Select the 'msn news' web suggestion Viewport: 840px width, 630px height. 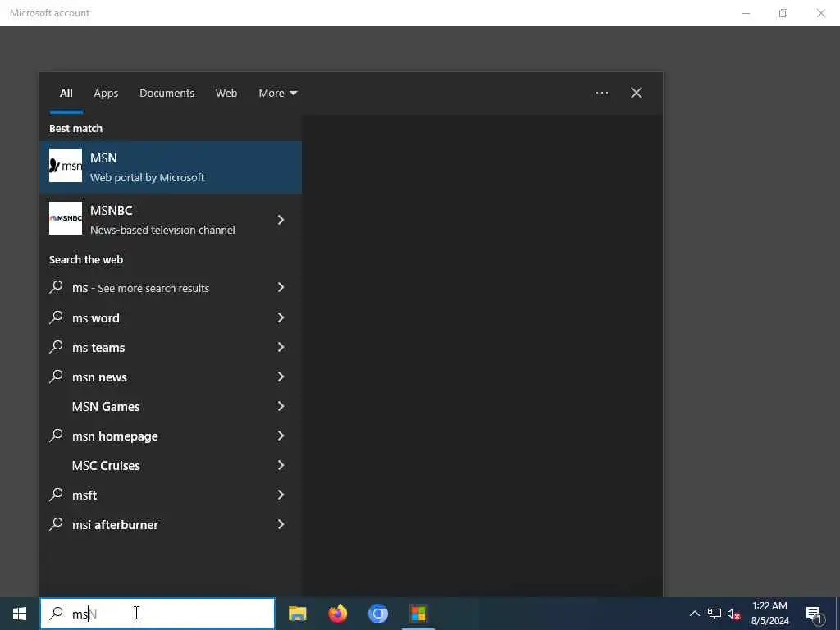click(x=171, y=377)
